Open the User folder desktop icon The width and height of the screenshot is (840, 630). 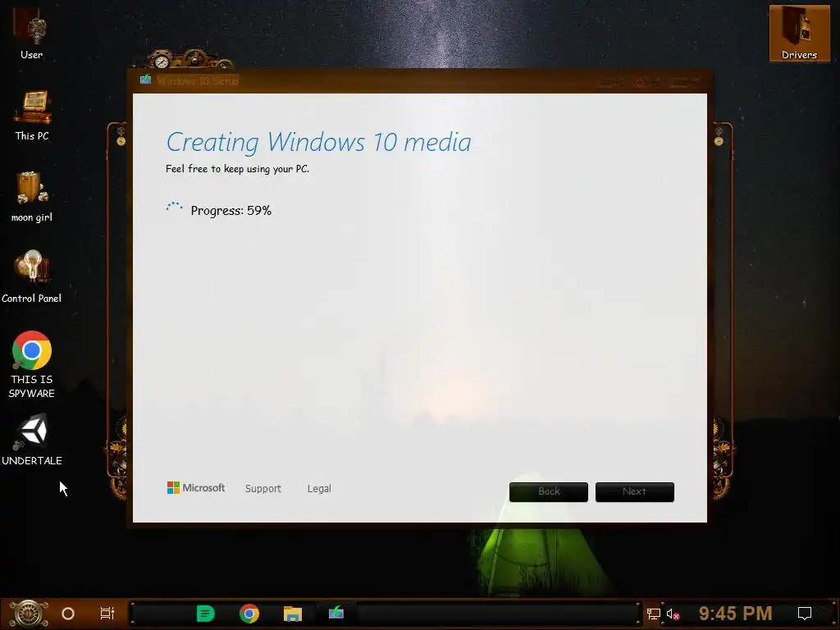tap(32, 33)
